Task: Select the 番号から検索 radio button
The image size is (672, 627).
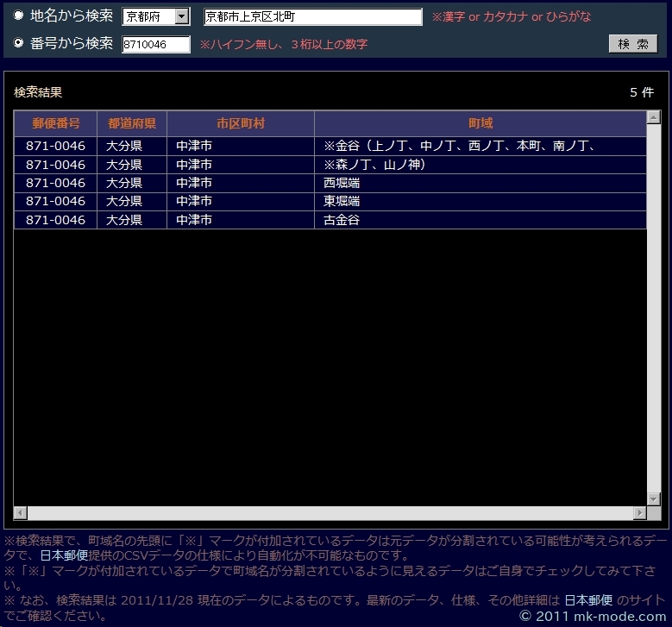Action: (x=19, y=43)
